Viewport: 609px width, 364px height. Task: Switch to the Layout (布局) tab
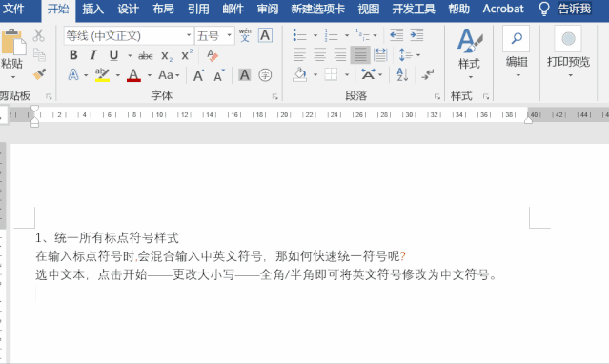click(x=163, y=9)
